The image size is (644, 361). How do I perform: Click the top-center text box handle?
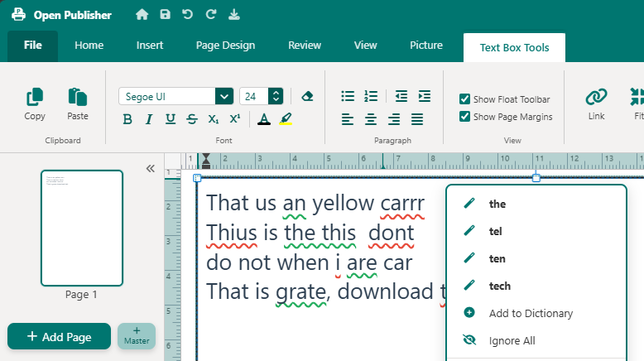(x=536, y=178)
